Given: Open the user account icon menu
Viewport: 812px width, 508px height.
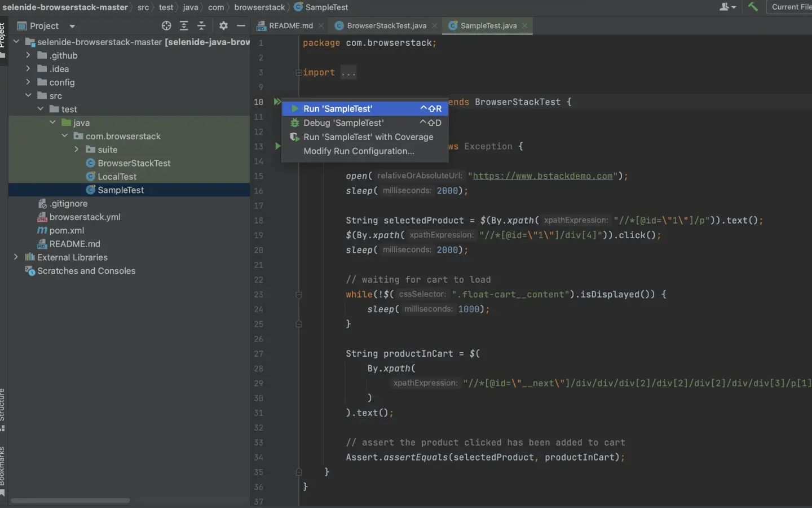Looking at the screenshot, I should pos(727,7).
